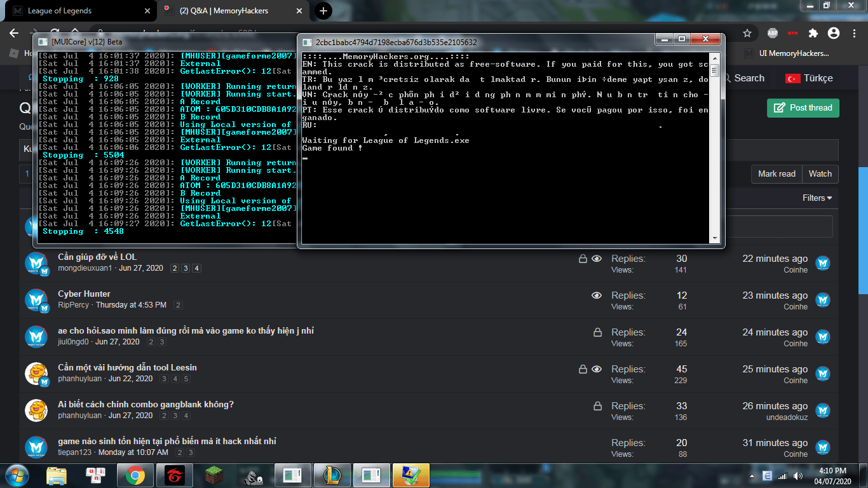Click the League of Legends taskbar icon

pyautogui.click(x=332, y=475)
